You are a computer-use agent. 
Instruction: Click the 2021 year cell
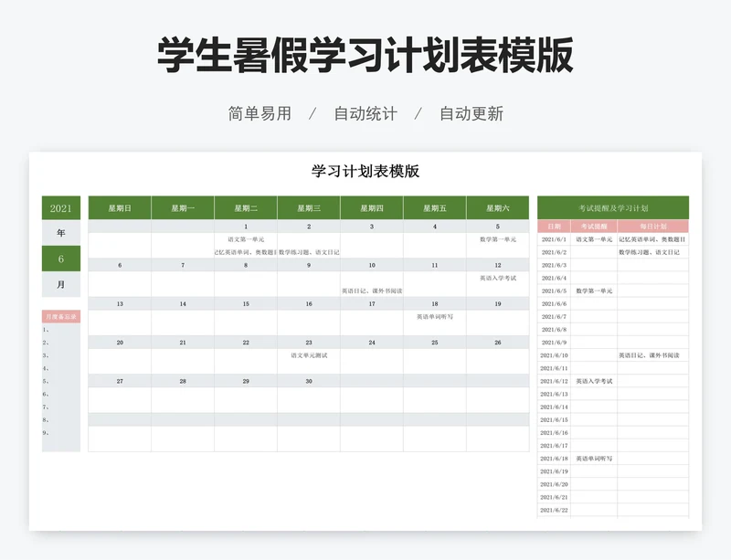pyautogui.click(x=61, y=208)
